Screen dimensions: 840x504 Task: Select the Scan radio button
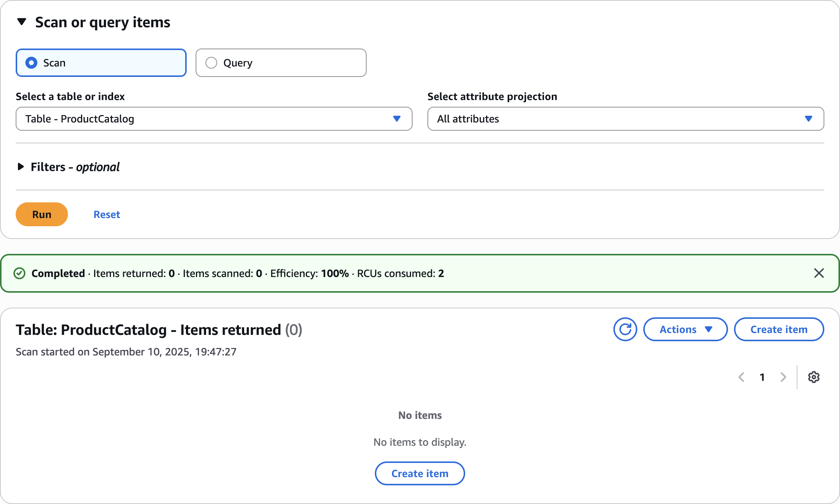[31, 63]
